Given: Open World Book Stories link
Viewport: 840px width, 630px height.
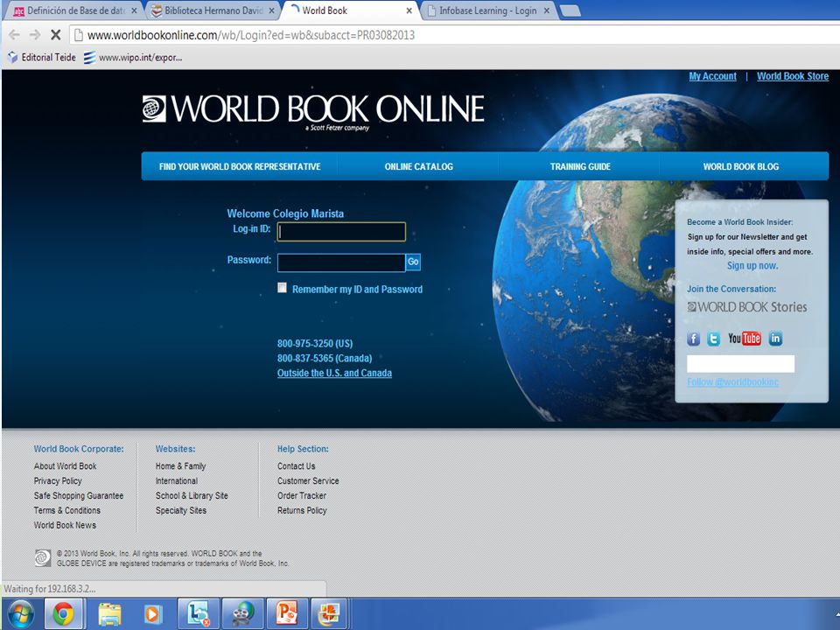Looking at the screenshot, I should [x=746, y=307].
